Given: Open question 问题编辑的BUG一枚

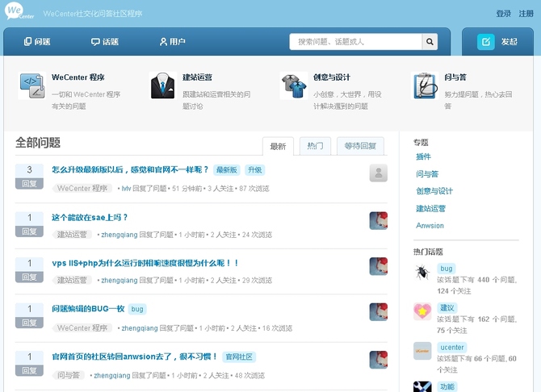Looking at the screenshot, I should 88,309.
